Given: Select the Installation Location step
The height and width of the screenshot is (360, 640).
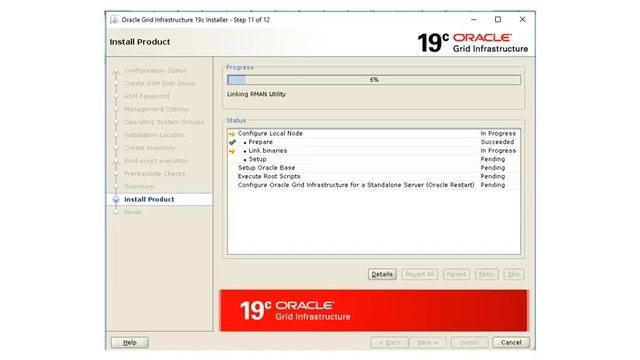Looking at the screenshot, I should pos(154,135).
